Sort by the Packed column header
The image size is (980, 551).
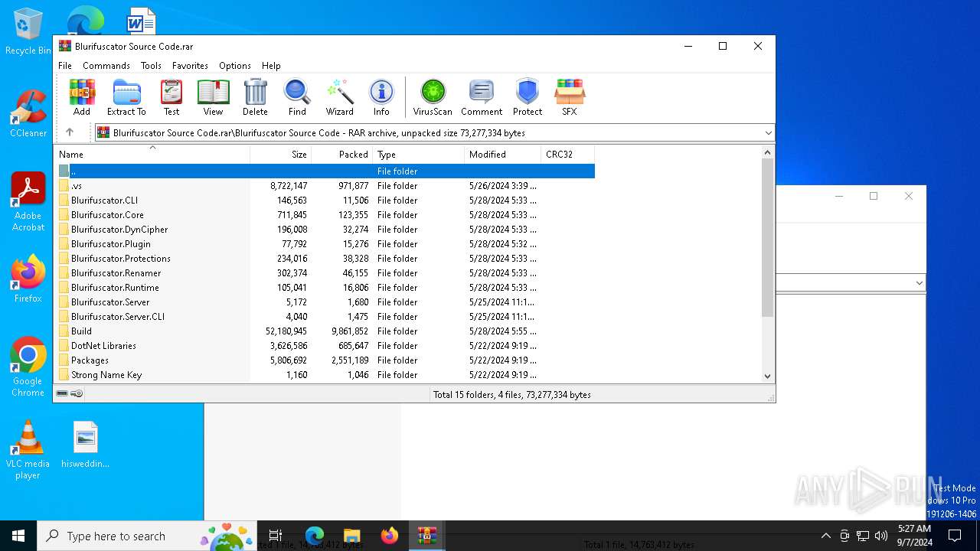click(341, 154)
